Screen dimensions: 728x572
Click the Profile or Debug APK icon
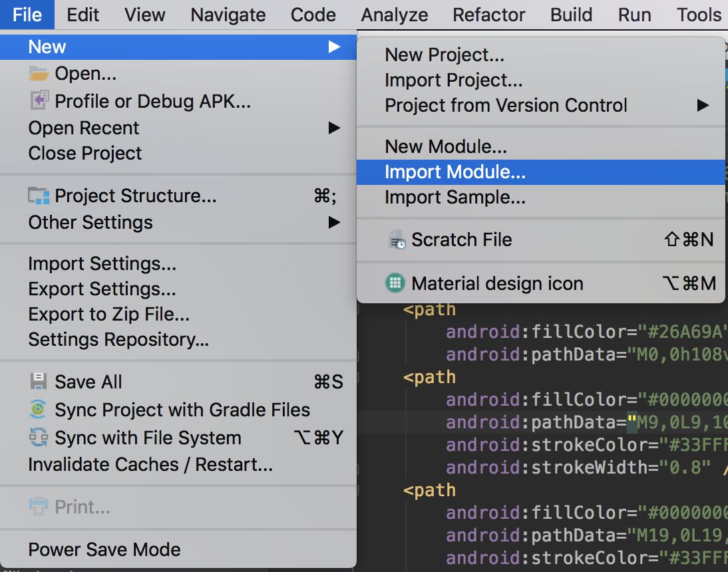click(x=39, y=101)
